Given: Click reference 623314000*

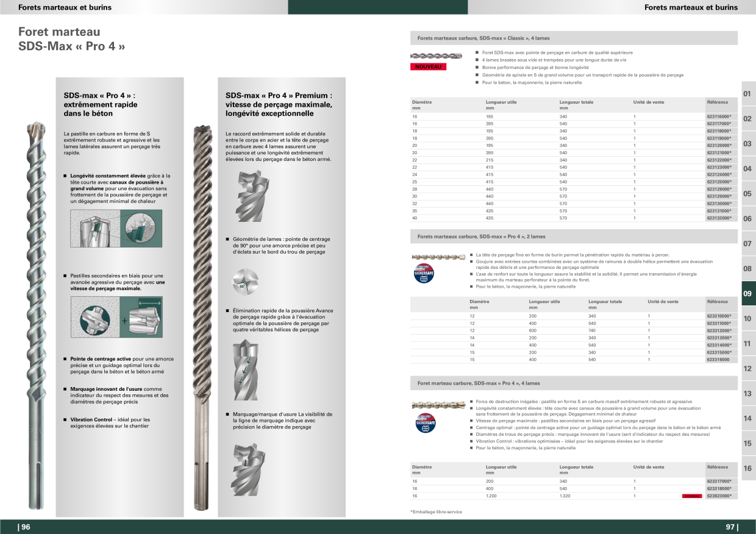Looking at the screenshot, I should coord(719,345).
